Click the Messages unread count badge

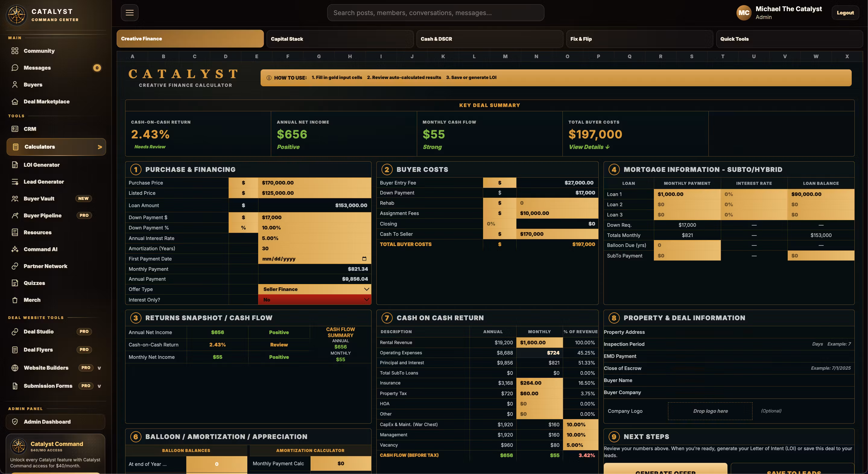click(x=97, y=68)
